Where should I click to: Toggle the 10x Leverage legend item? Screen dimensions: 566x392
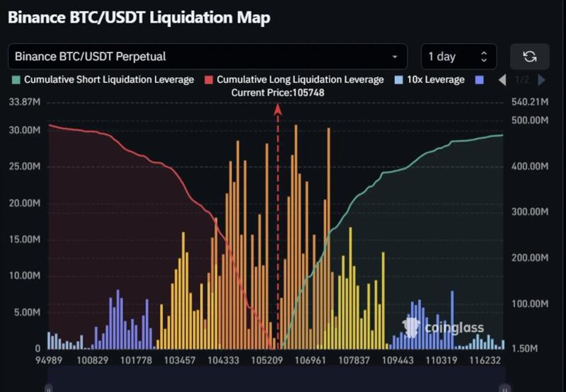click(430, 80)
